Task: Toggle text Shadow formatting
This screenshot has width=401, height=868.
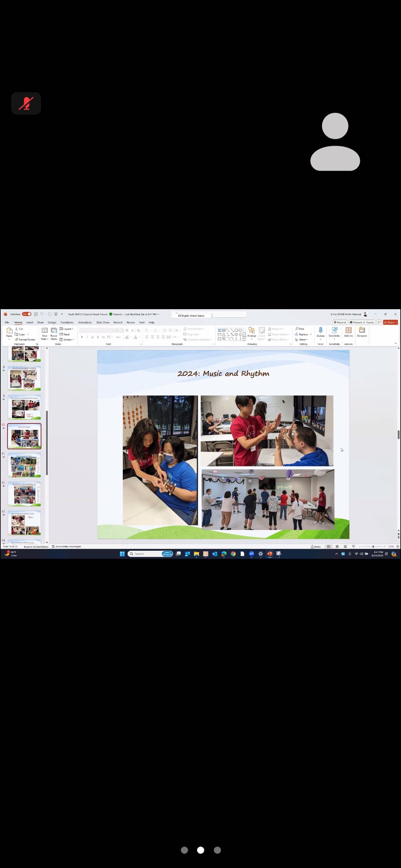Action: (98, 337)
